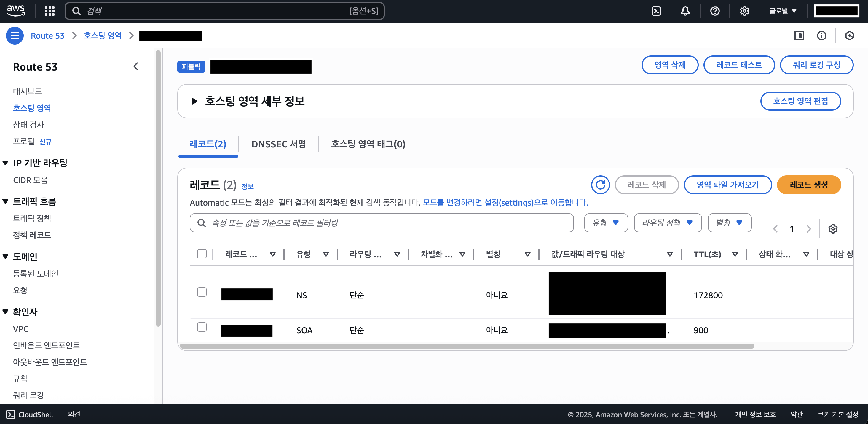The image size is (868, 424).
Task: Switch to the DNSSEC 서명 tab
Action: point(279,144)
